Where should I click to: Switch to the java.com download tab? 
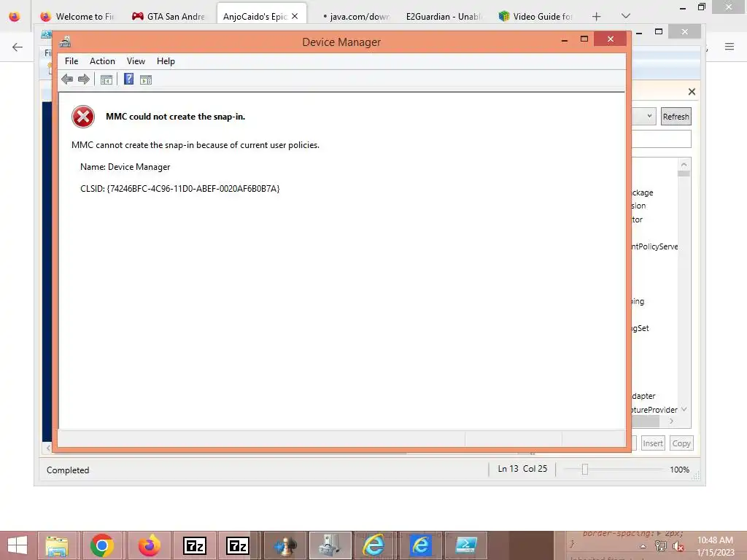coord(356,16)
